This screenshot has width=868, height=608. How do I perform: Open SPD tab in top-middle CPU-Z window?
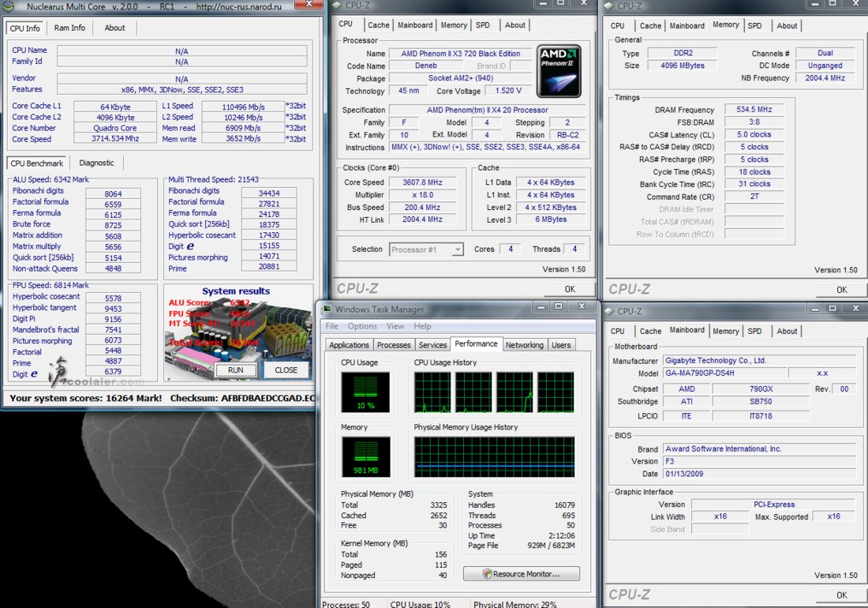[483, 25]
